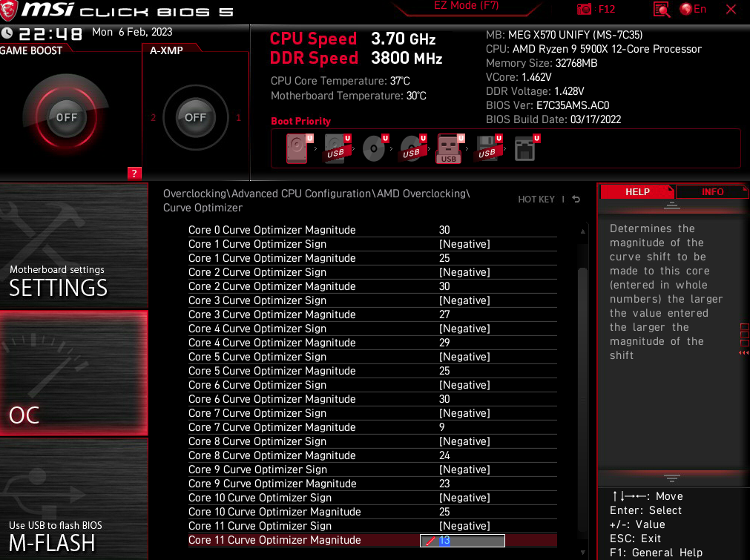Take a screenshot with the F12 camera icon
Image resolution: width=750 pixels, height=560 pixels.
(584, 9)
